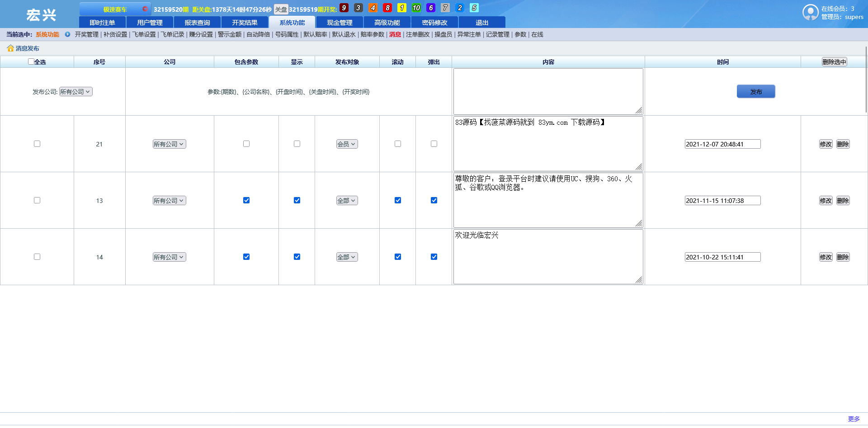Click lottery ball number 3
This screenshot has width=868, height=428.
(359, 8)
